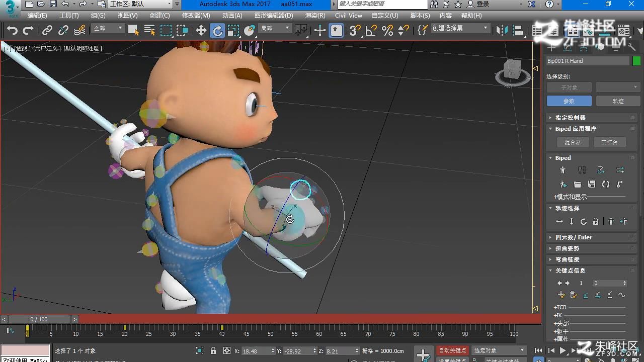This screenshot has height=362, width=644.
Task: Click the search keyword input field
Action: click(x=382, y=4)
